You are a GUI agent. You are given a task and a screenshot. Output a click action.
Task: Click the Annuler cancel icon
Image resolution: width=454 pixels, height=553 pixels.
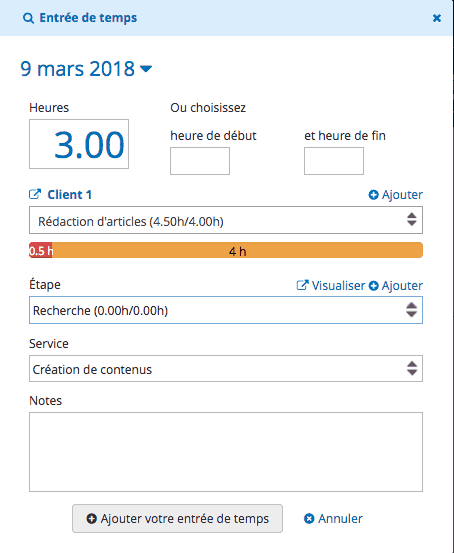click(x=309, y=519)
